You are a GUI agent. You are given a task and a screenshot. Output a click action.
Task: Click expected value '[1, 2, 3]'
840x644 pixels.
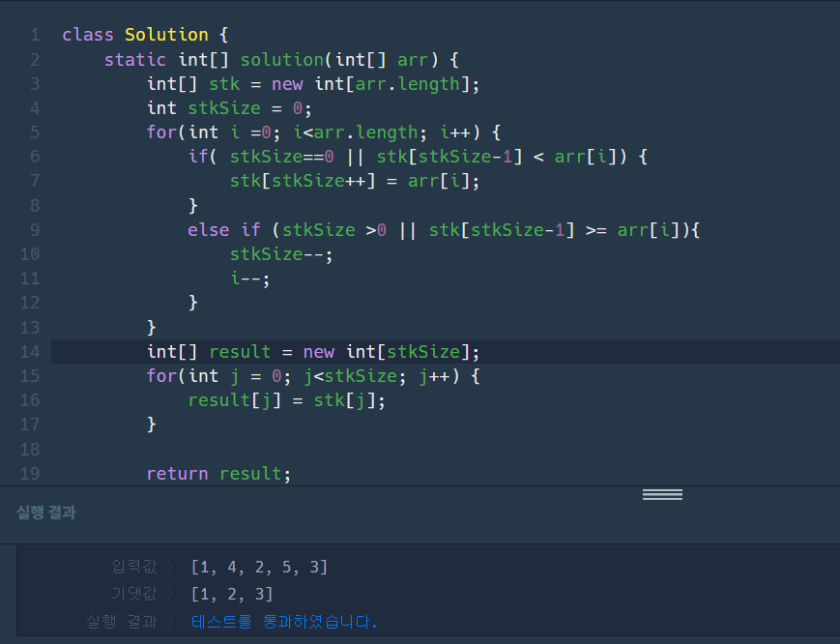pyautogui.click(x=233, y=594)
